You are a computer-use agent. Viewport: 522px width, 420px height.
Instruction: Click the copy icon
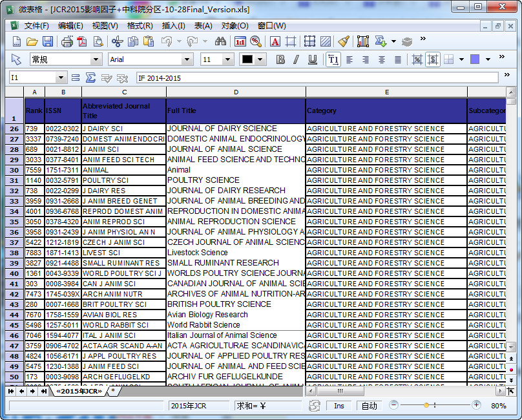click(133, 41)
